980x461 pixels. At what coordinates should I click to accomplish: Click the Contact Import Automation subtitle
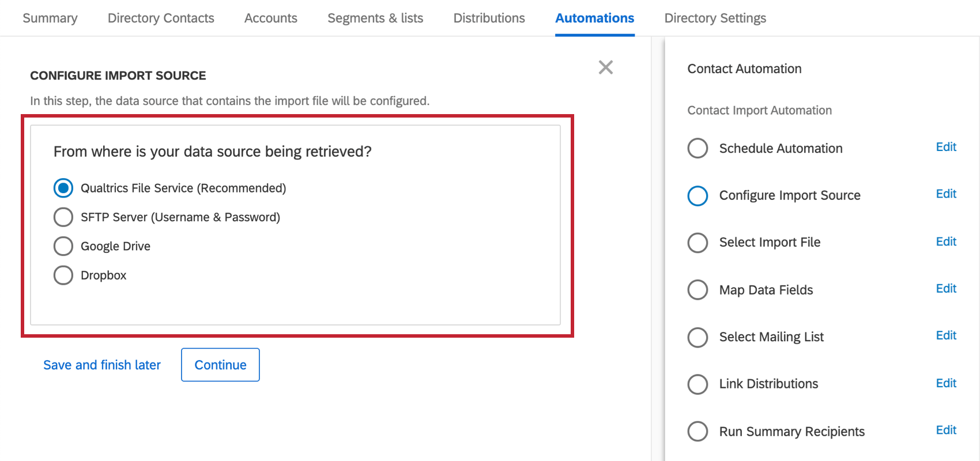(x=759, y=110)
